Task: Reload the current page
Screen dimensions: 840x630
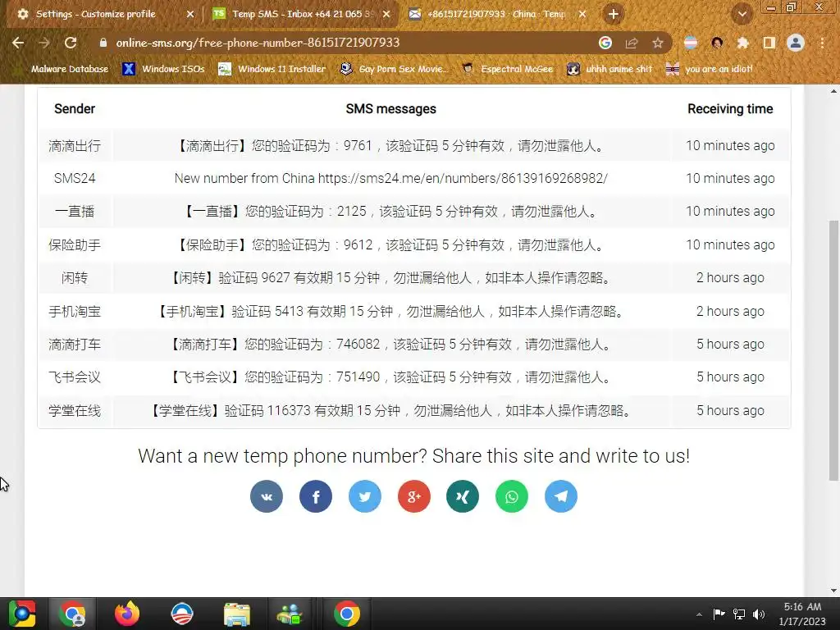Action: pyautogui.click(x=71, y=43)
